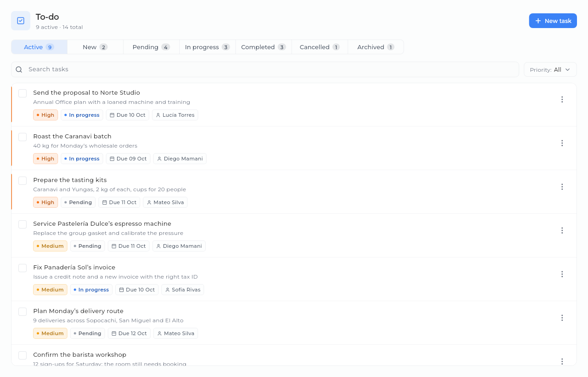Image resolution: width=588 pixels, height=377 pixels.
Task: Click the To-do checklist logo icon
Action: [x=21, y=21]
